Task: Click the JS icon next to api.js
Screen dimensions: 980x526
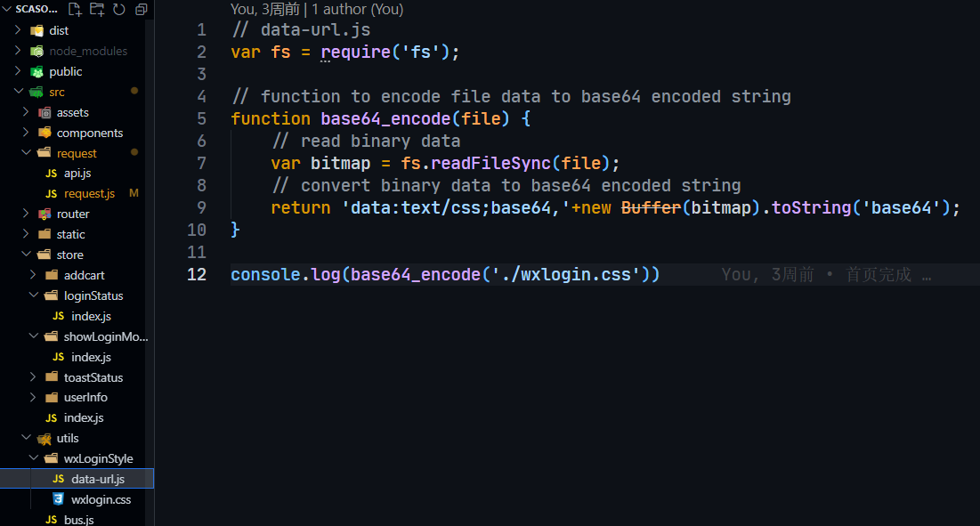Action: [x=52, y=173]
